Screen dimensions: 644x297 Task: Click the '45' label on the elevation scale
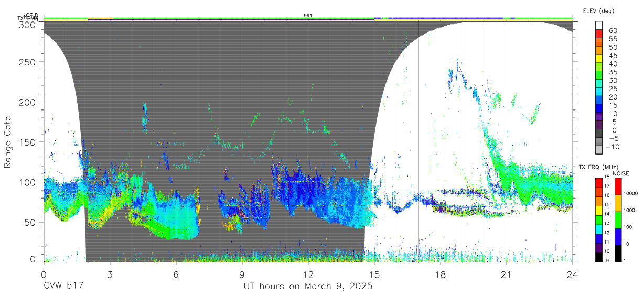click(x=612, y=56)
